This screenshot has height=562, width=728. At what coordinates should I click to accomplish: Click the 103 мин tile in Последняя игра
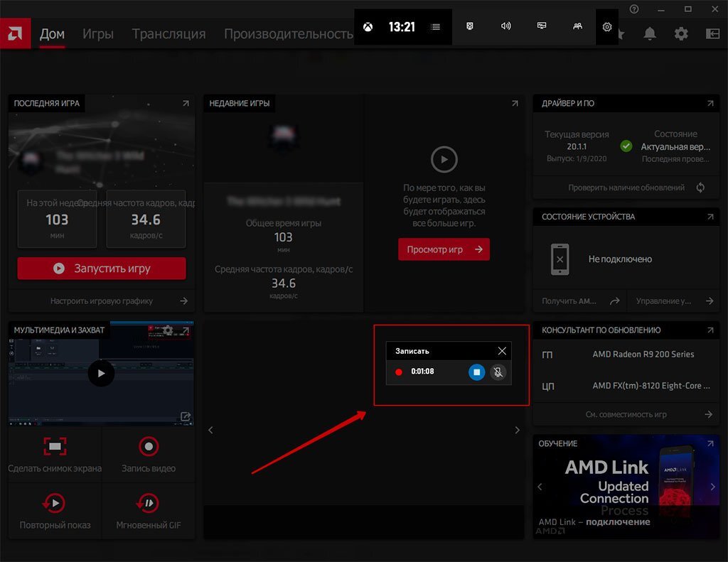(x=57, y=219)
